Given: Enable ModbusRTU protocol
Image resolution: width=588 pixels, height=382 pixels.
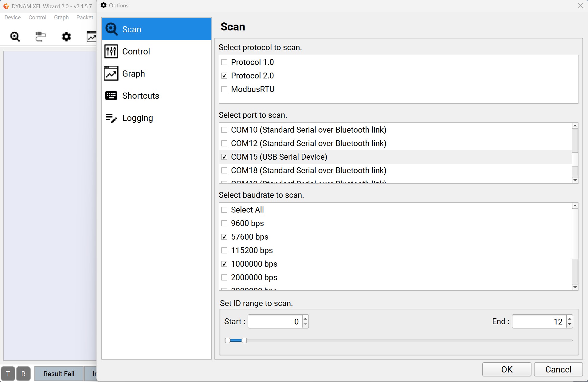Looking at the screenshot, I should coord(224,89).
